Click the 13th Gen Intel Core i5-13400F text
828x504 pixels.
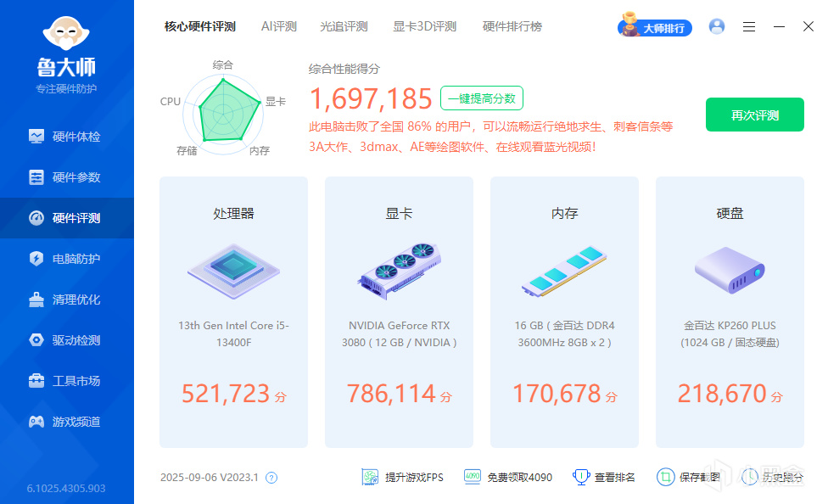point(233,334)
